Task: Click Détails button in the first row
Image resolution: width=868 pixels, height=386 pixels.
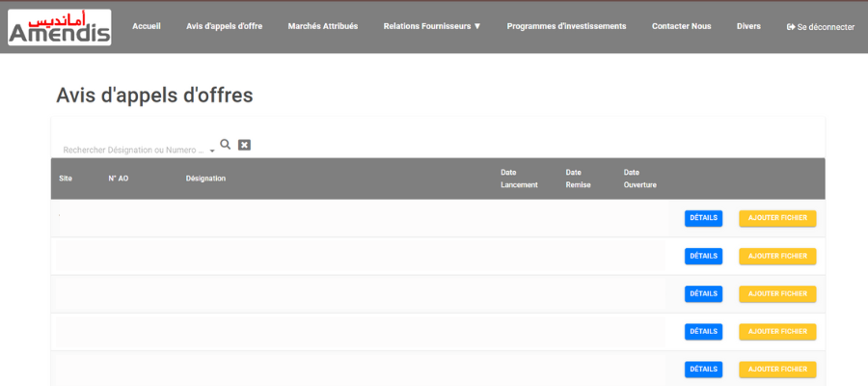Action: 703,218
